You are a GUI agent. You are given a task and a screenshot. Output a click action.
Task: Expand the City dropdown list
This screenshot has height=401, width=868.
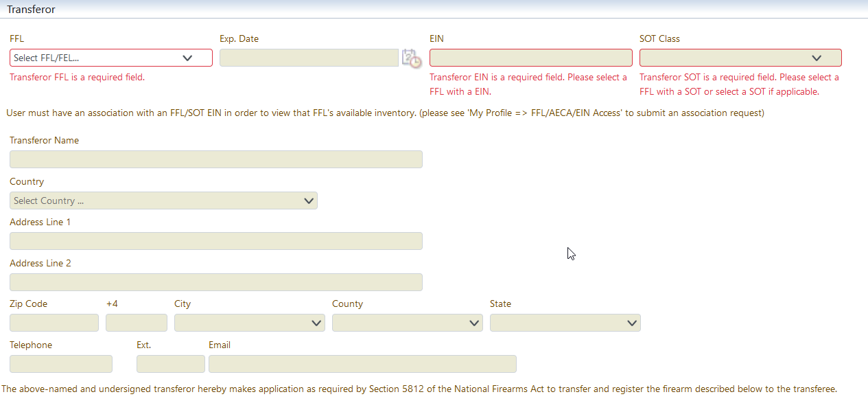pos(250,323)
